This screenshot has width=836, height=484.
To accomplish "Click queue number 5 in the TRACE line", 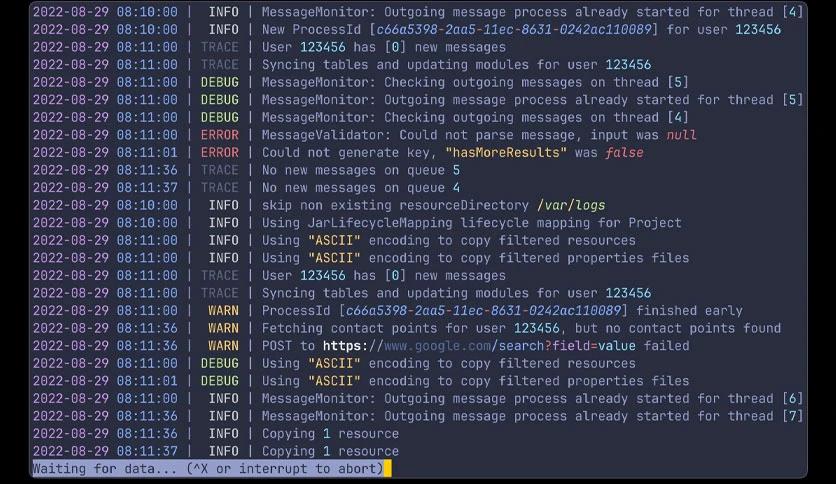I will [456, 170].
